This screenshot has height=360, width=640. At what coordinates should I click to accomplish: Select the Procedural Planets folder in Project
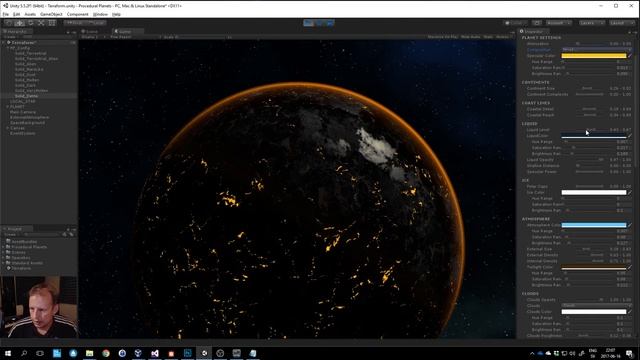click(29, 247)
